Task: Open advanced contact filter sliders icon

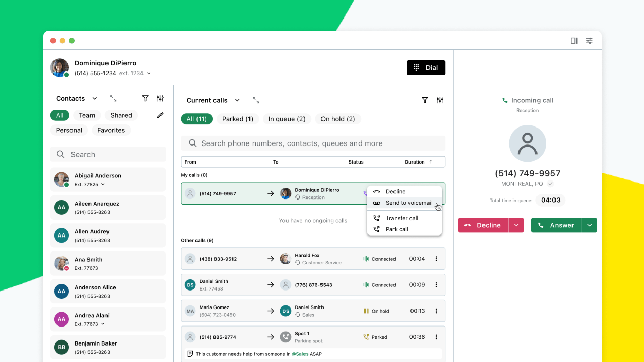Action: pyautogui.click(x=160, y=98)
